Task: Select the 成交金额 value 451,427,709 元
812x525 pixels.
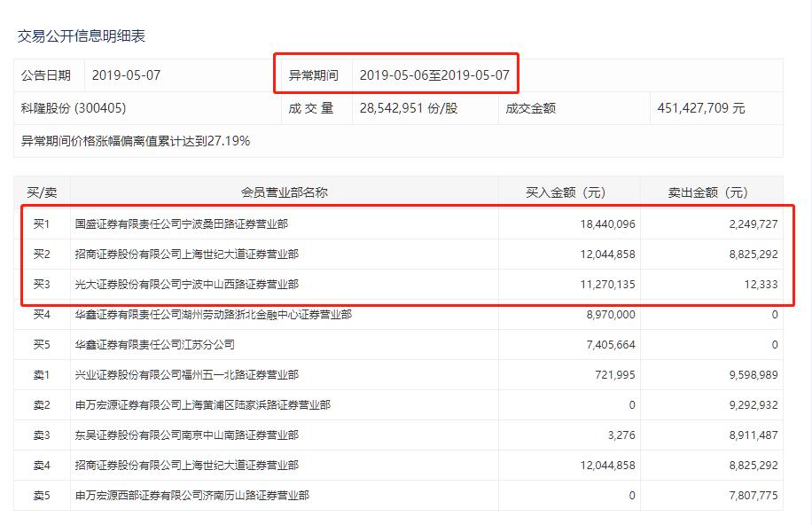Action: coord(701,108)
